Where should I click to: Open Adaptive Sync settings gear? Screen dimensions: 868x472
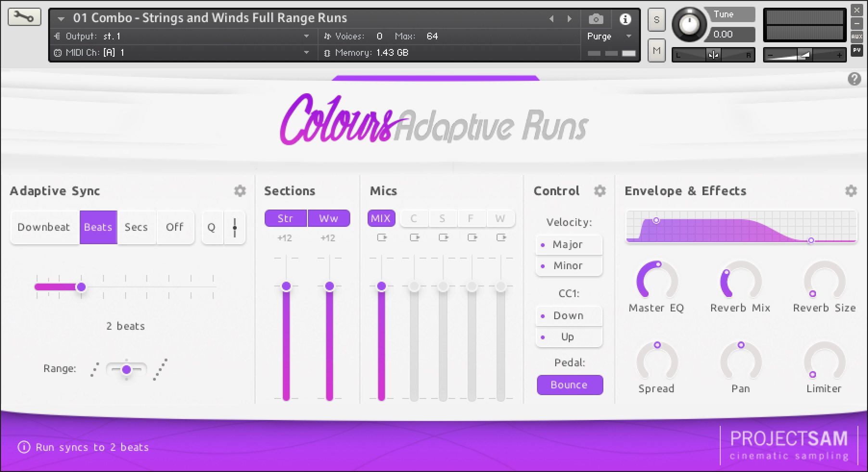[x=240, y=191]
